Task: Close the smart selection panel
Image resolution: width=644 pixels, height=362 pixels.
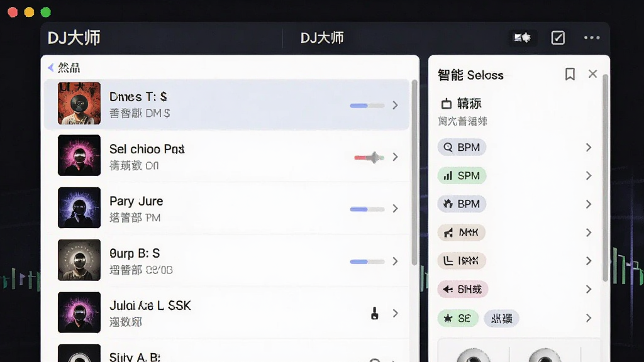Action: coord(592,74)
